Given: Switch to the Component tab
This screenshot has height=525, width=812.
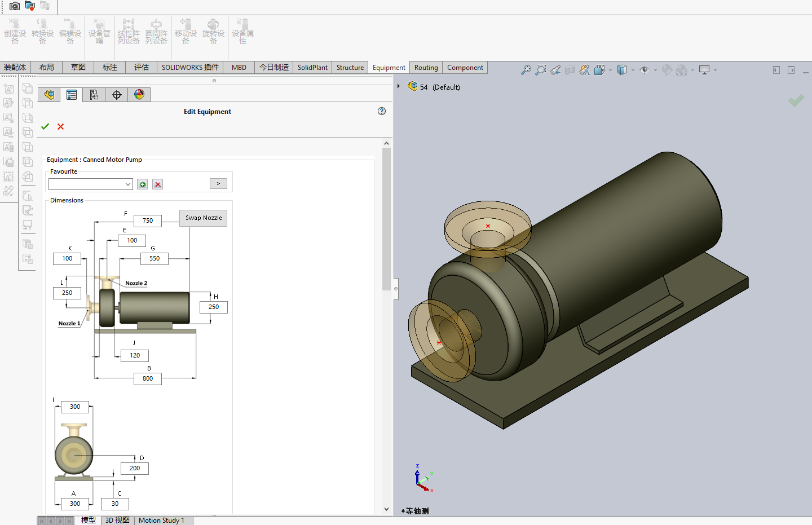Looking at the screenshot, I should pyautogui.click(x=465, y=67).
